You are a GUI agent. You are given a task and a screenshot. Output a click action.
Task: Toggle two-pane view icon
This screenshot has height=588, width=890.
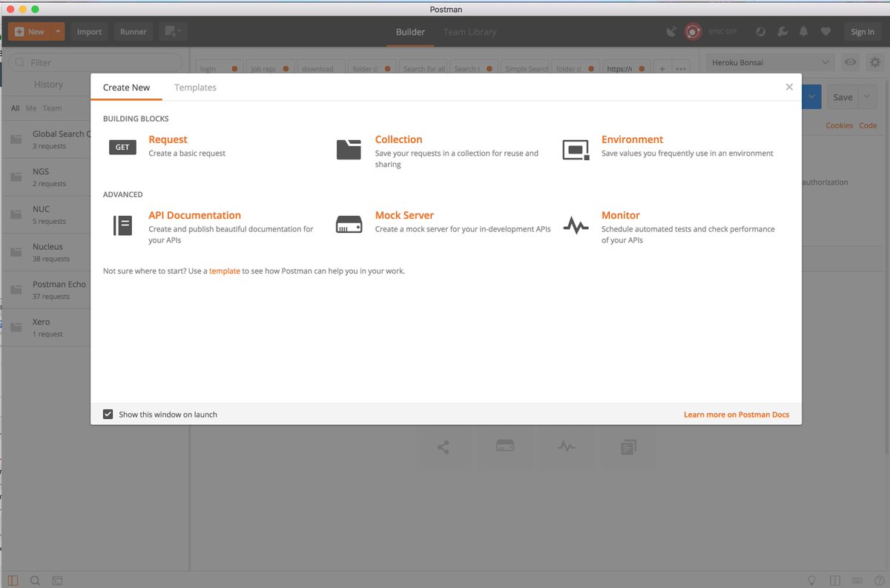click(x=835, y=581)
